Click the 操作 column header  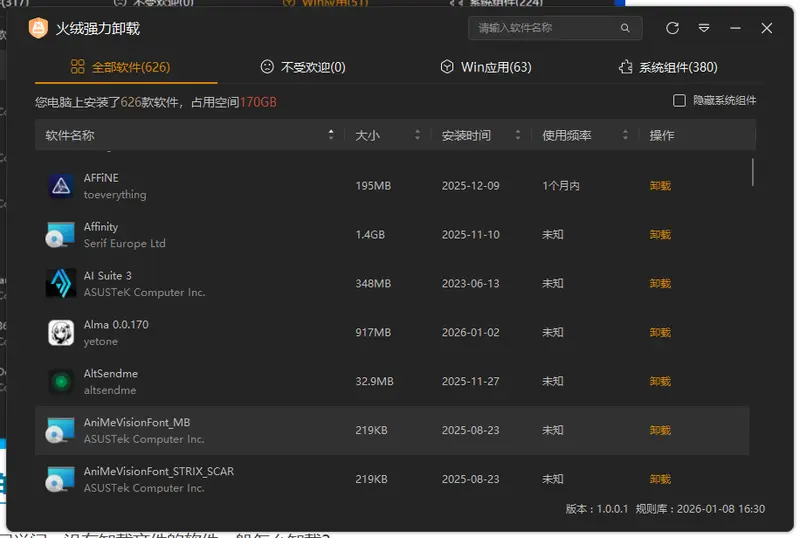[x=662, y=135]
